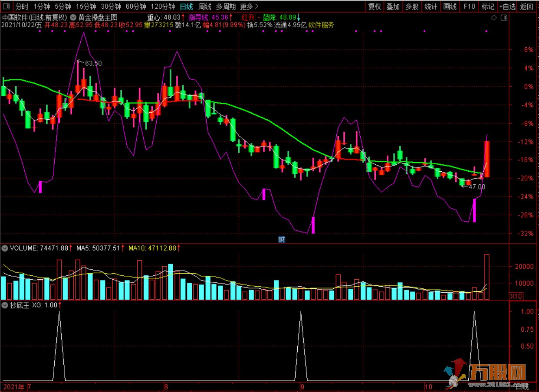Image resolution: width=539 pixels, height=392 pixels.
Task: Select the 60分钟 period tab
Action: (136, 7)
